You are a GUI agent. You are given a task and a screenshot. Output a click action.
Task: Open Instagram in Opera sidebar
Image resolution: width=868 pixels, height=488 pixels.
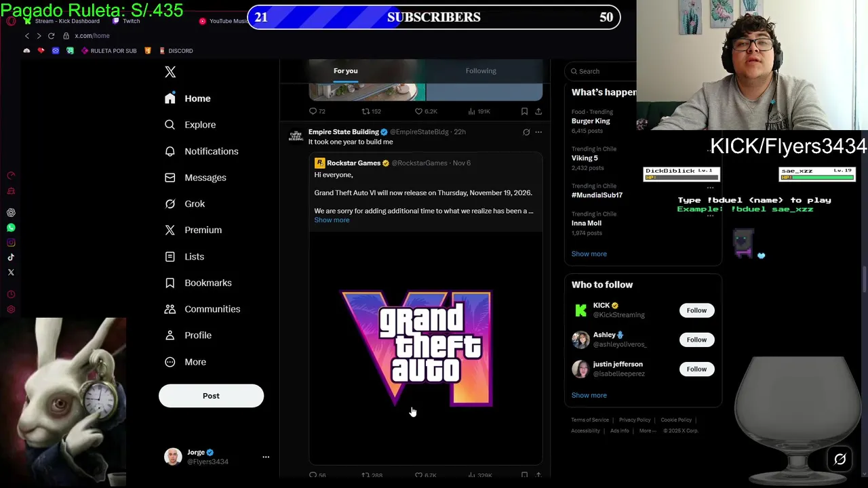point(11,243)
